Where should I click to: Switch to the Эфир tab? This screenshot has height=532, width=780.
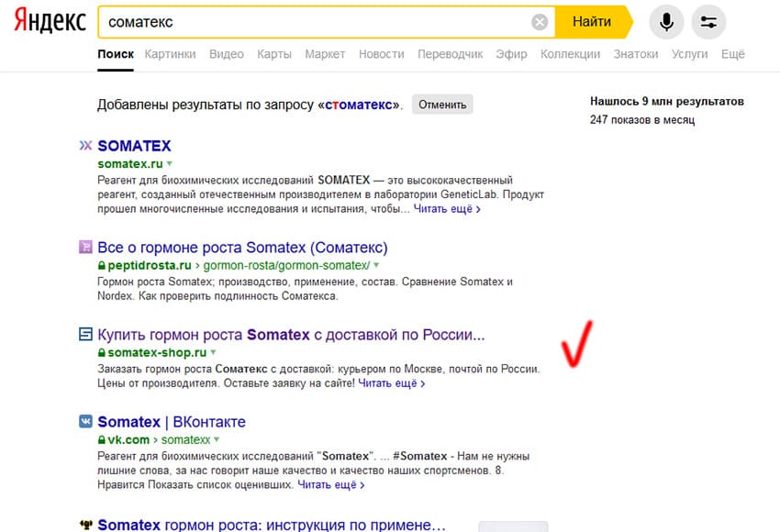click(511, 54)
